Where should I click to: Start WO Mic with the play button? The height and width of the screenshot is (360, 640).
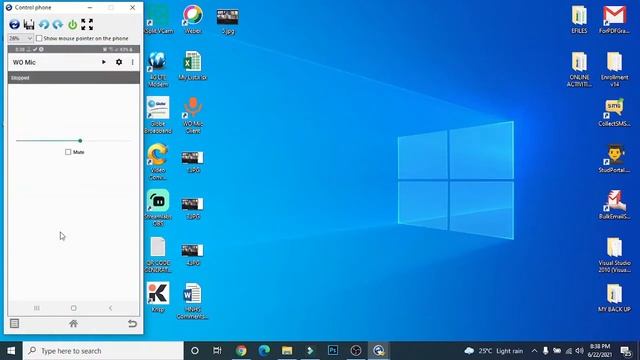(104, 62)
